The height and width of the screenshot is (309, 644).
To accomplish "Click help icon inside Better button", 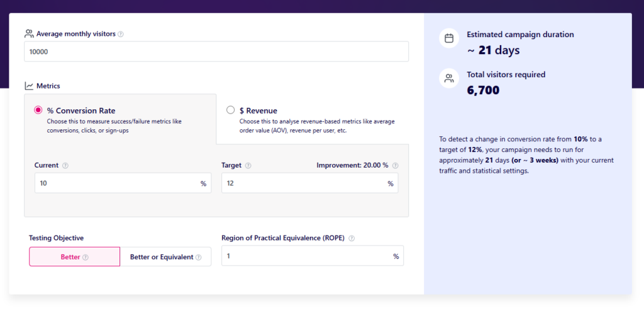I will tap(86, 257).
